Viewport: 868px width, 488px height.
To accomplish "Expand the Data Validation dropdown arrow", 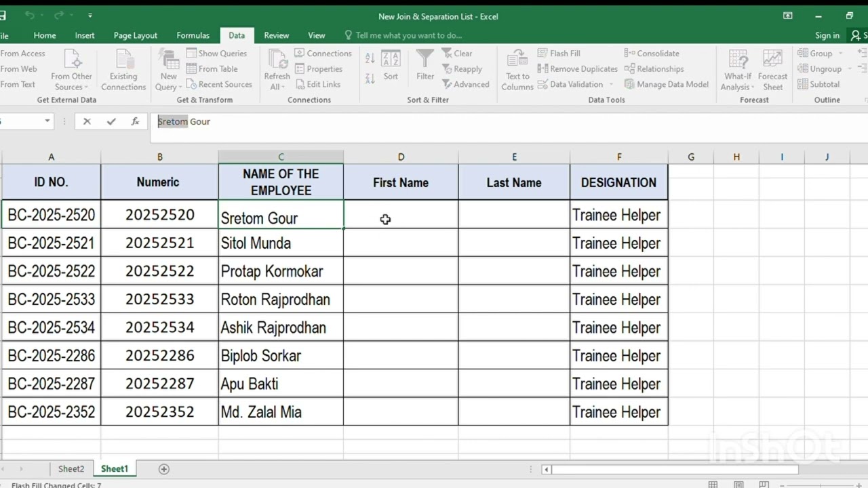I will [x=611, y=85].
